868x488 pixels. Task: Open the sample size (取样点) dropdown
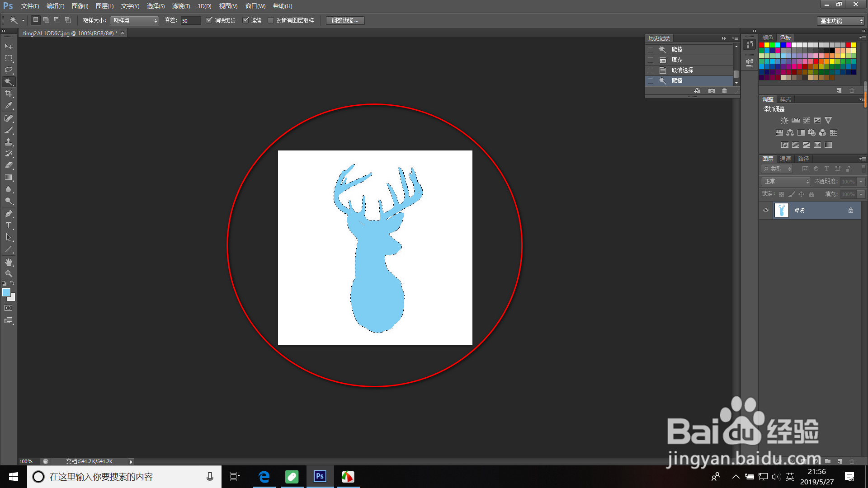[135, 20]
